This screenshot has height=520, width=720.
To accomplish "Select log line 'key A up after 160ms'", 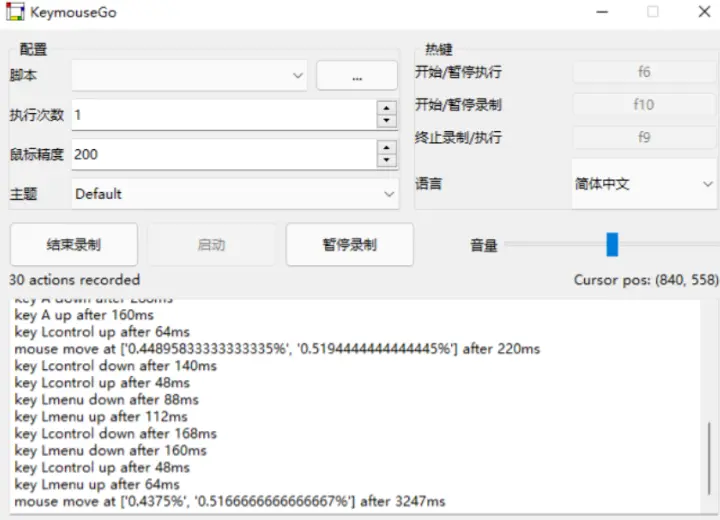I will pos(84,315).
